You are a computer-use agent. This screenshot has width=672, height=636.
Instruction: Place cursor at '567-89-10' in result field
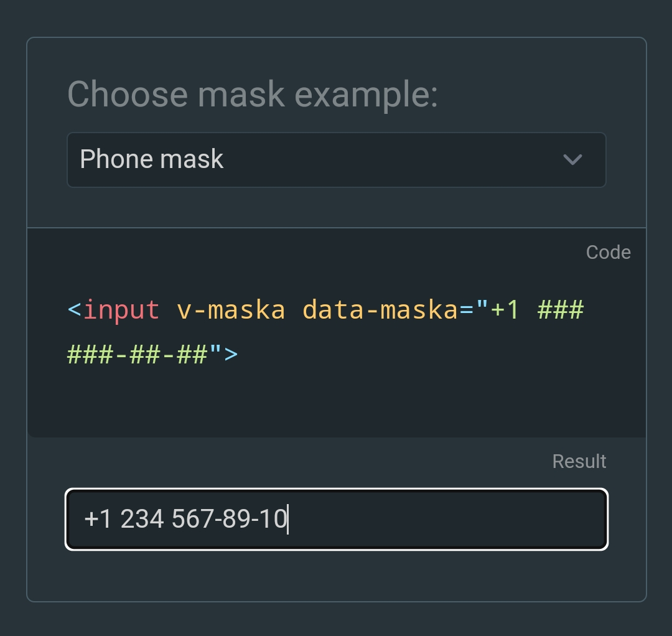(x=229, y=519)
